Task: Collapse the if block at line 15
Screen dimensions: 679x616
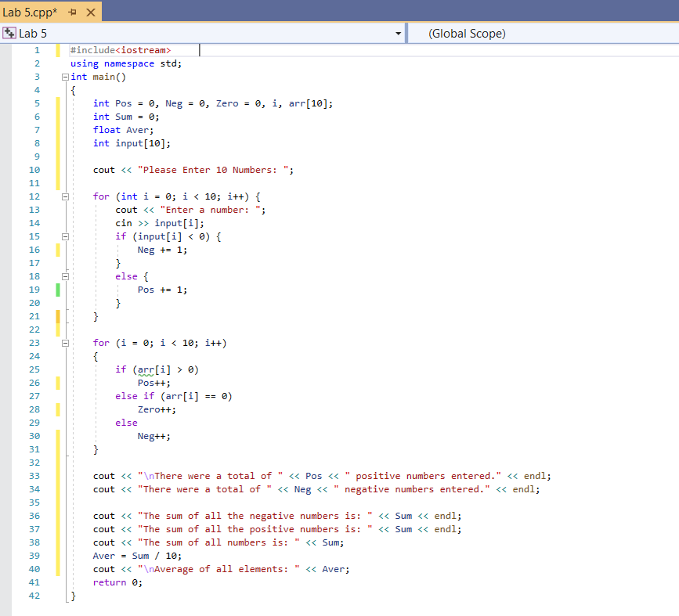Action: (x=65, y=236)
